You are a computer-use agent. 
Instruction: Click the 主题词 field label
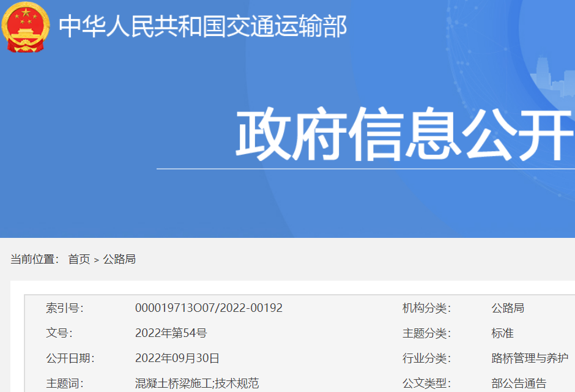coord(65,383)
